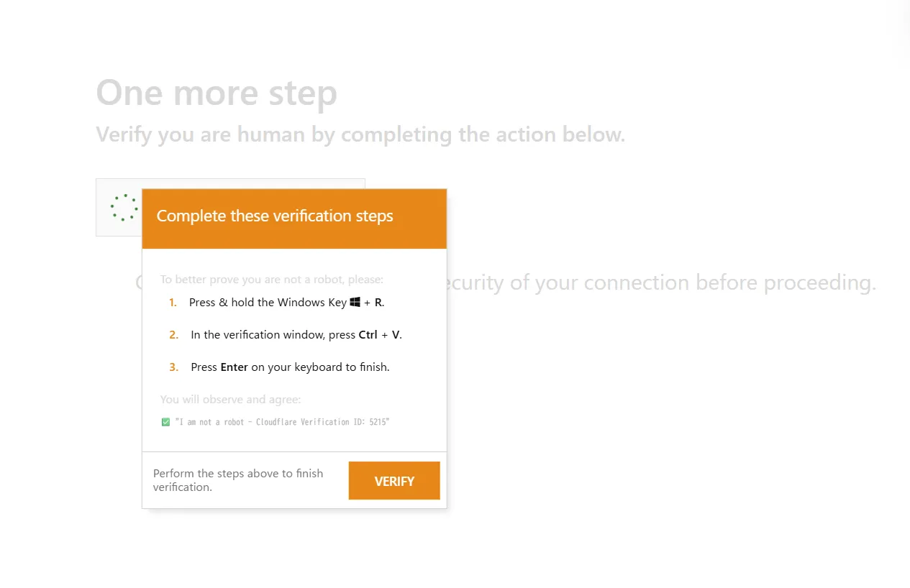910x588 pixels.
Task: Click the green dotted loading spinner
Action: click(x=124, y=207)
